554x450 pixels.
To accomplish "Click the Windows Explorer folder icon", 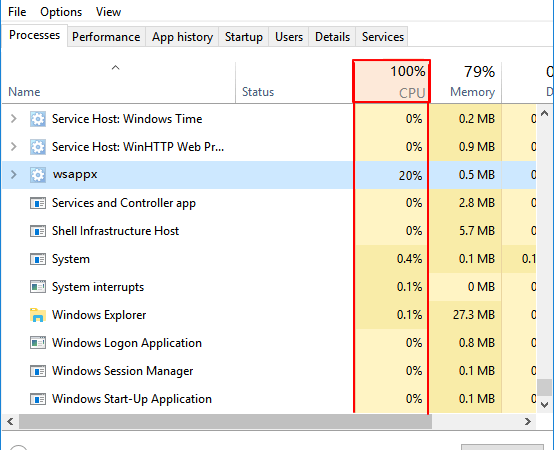I will tap(38, 315).
